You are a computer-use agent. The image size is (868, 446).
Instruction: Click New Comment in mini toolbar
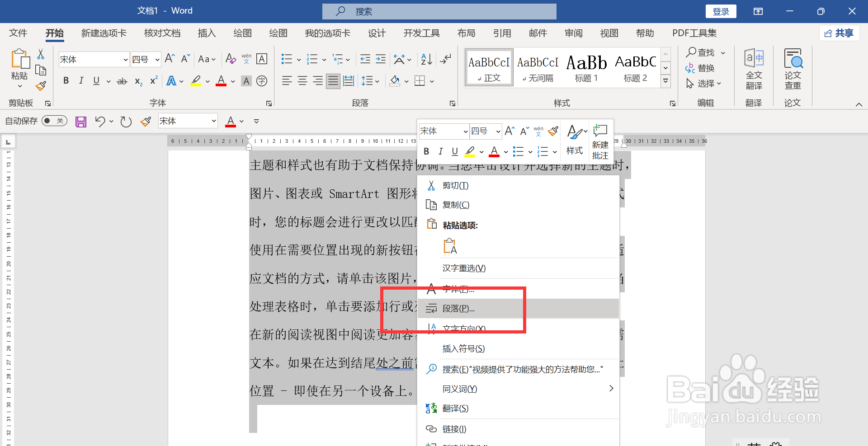[x=600, y=142]
